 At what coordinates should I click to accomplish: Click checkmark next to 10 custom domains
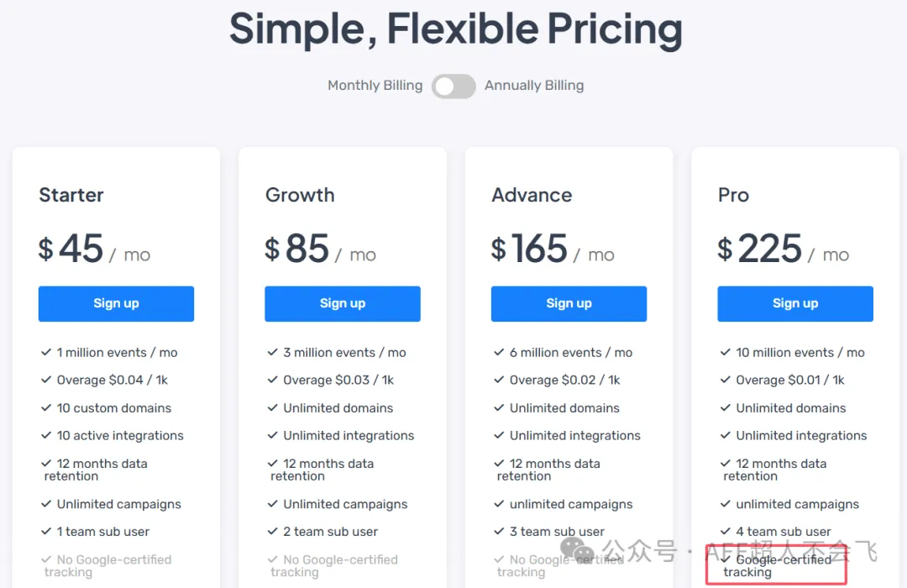click(x=46, y=408)
